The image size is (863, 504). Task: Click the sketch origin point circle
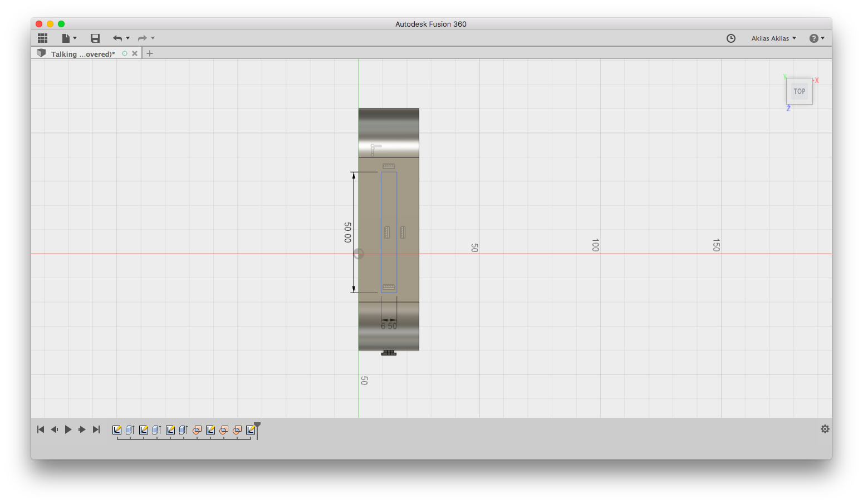pos(359,254)
